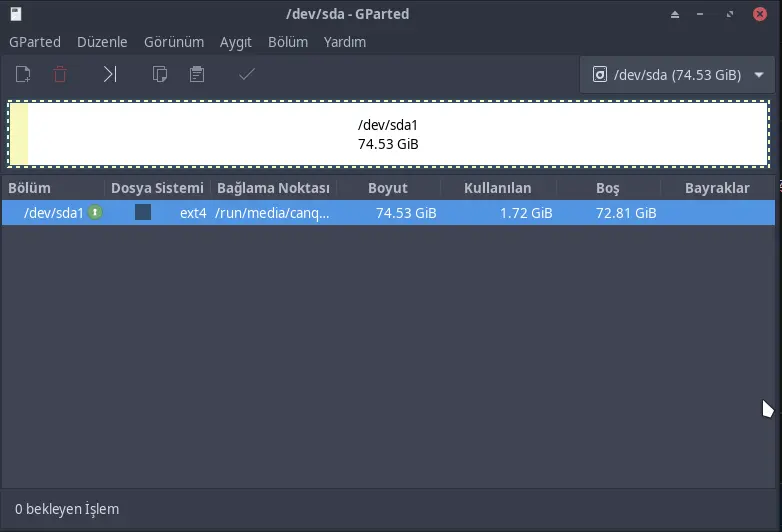Click the keep-above arrow icon in title bar
The width and height of the screenshot is (782, 532).
pos(675,14)
